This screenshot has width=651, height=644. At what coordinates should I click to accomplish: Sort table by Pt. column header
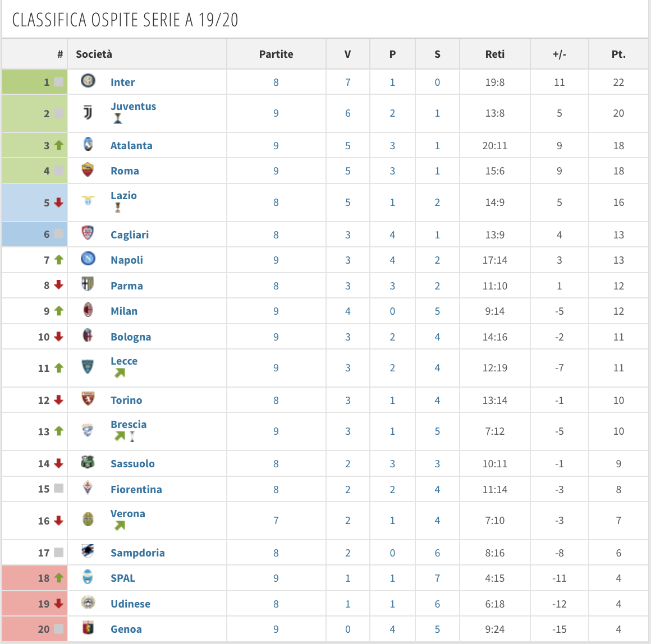[618, 54]
